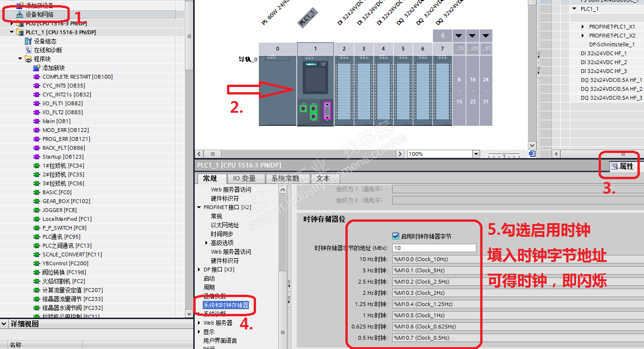This screenshot has width=644, height=349.
Task: Adjust the device view zoom slider
Action: 504,153
